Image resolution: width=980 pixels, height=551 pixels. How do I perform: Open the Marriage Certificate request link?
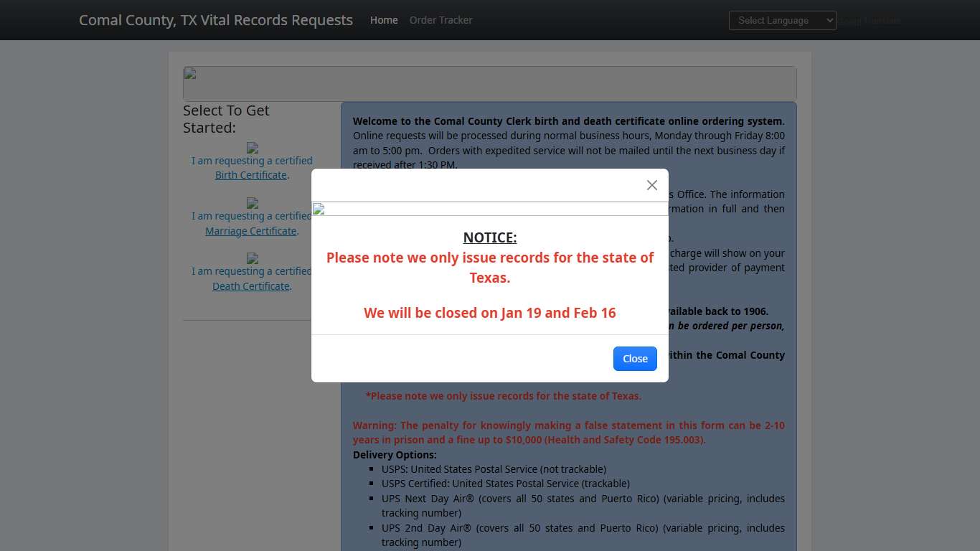[251, 231]
